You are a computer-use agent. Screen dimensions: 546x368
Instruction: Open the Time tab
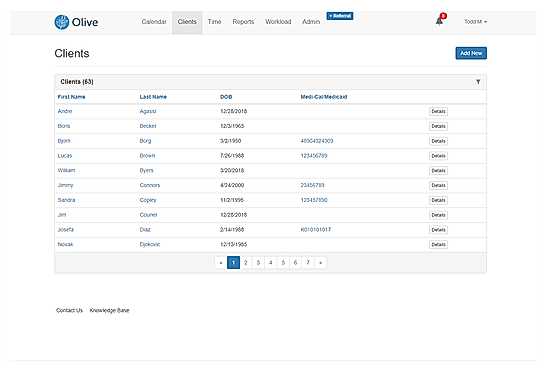click(x=214, y=22)
